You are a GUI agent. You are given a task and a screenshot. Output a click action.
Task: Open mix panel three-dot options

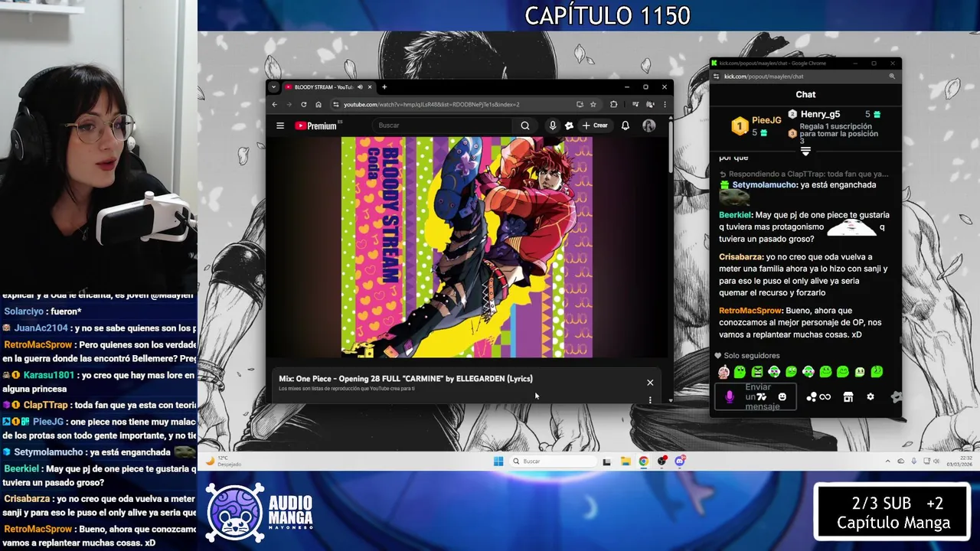[x=650, y=399]
